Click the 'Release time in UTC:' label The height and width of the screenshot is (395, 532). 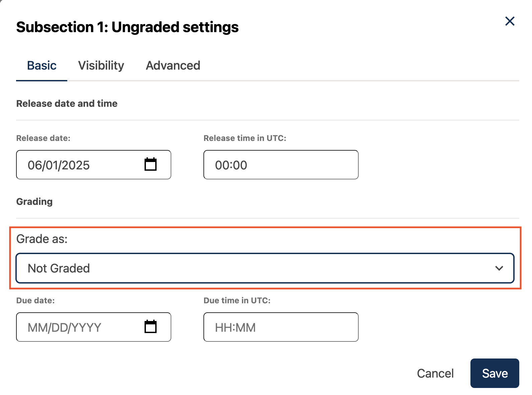click(x=245, y=138)
